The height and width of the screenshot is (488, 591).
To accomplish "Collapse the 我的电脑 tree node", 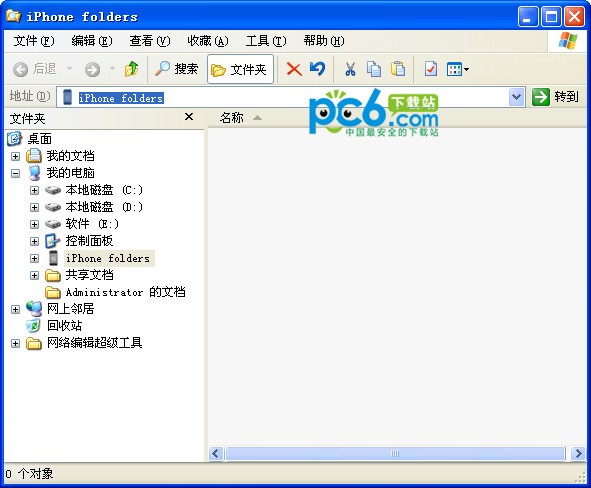I will (15, 173).
